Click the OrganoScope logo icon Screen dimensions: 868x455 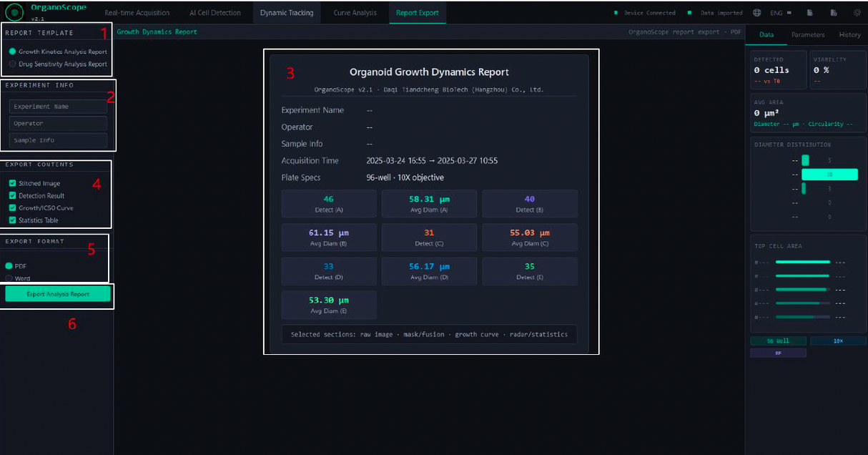pyautogui.click(x=14, y=12)
